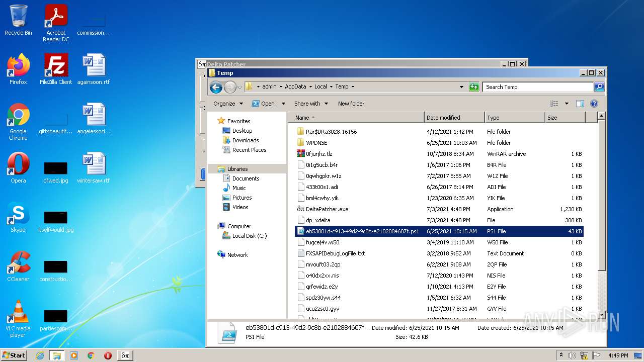The image size is (644, 362).
Task: Expand the AppData breadcrumb dropdown arrow
Action: pyautogui.click(x=310, y=87)
